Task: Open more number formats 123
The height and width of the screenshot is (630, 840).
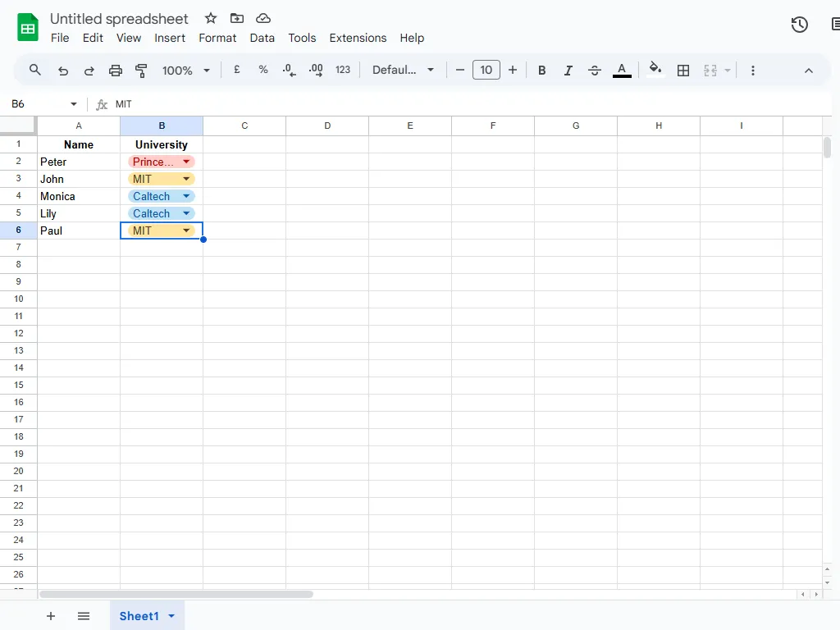Action: [x=343, y=70]
